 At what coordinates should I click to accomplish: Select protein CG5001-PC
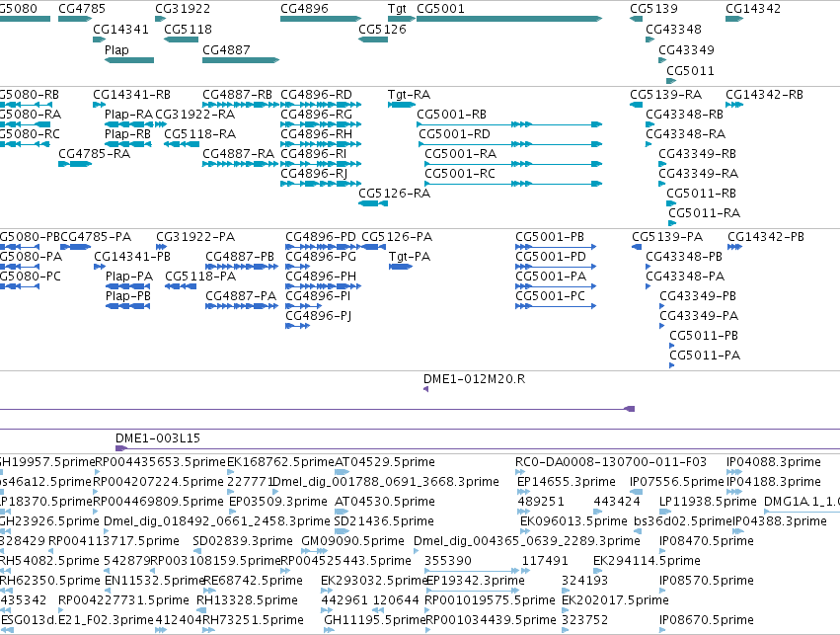click(556, 306)
